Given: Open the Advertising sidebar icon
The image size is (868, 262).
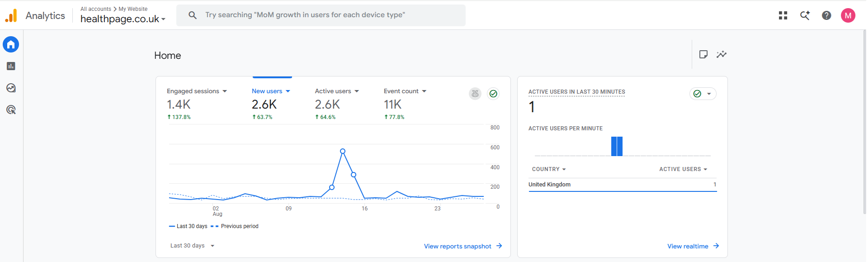Looking at the screenshot, I should (11, 110).
